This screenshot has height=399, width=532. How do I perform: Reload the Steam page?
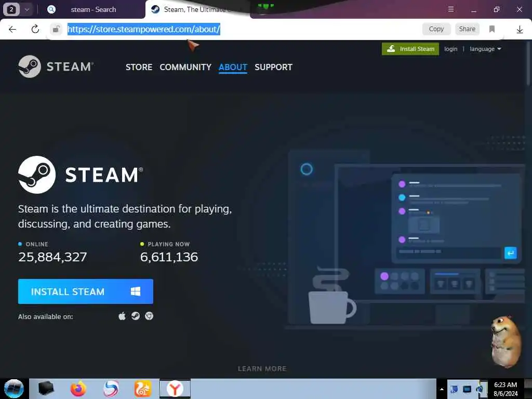[35, 29]
